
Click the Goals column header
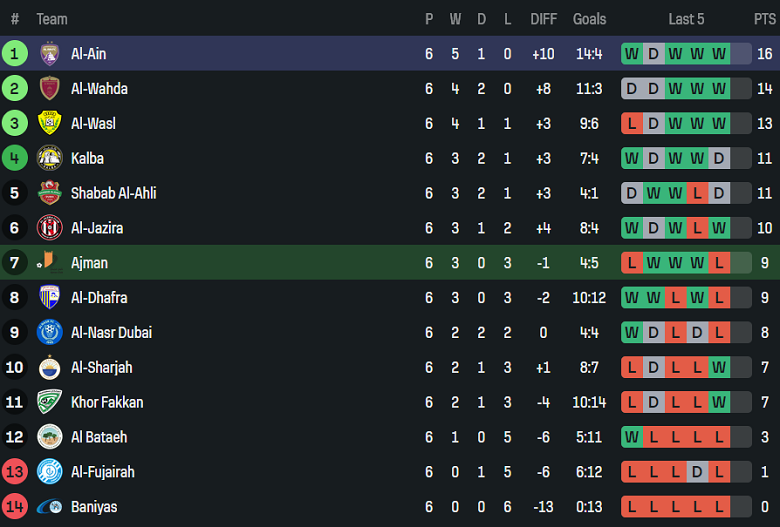(589, 19)
